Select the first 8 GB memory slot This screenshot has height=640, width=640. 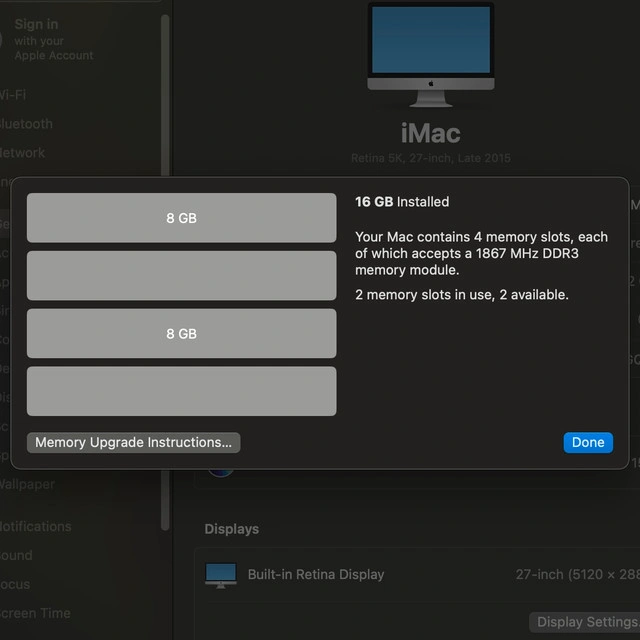(x=181, y=218)
